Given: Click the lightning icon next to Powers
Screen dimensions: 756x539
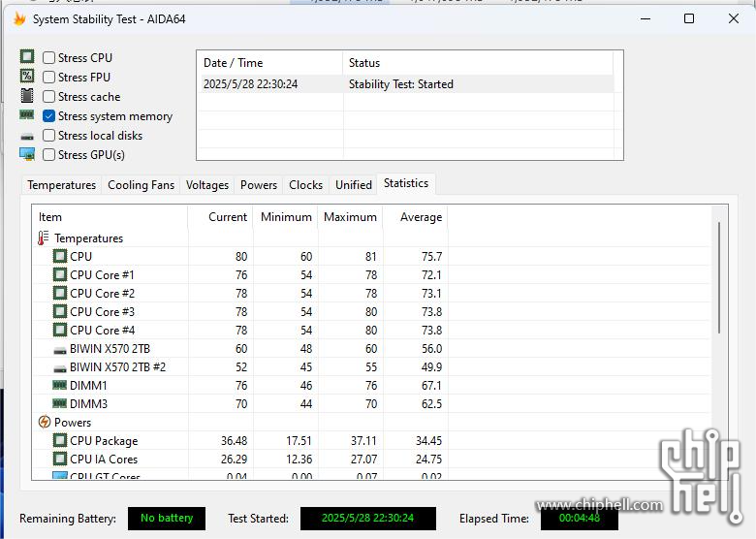Looking at the screenshot, I should 44,422.
